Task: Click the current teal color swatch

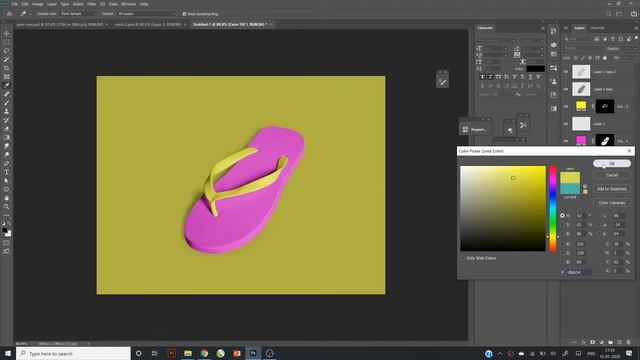Action: click(x=570, y=189)
